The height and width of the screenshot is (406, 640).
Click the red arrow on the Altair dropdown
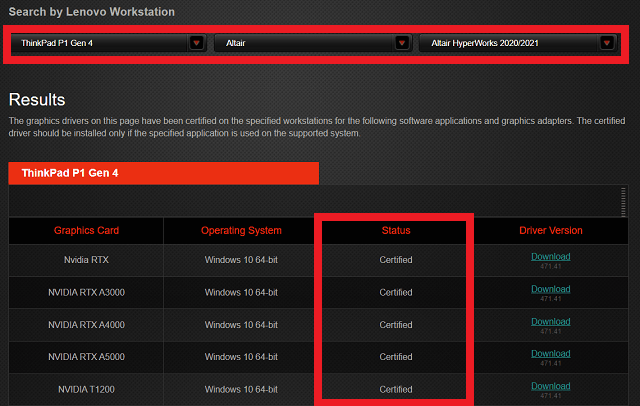(x=402, y=43)
